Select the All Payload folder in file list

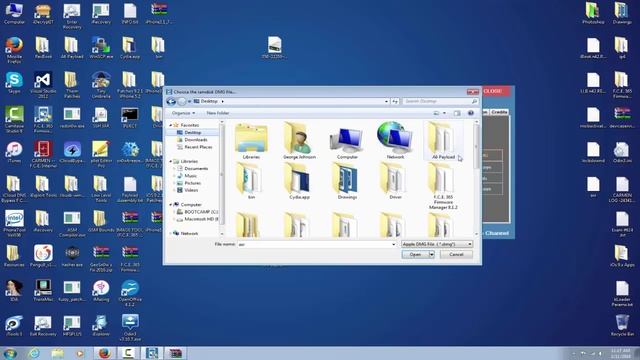point(443,141)
